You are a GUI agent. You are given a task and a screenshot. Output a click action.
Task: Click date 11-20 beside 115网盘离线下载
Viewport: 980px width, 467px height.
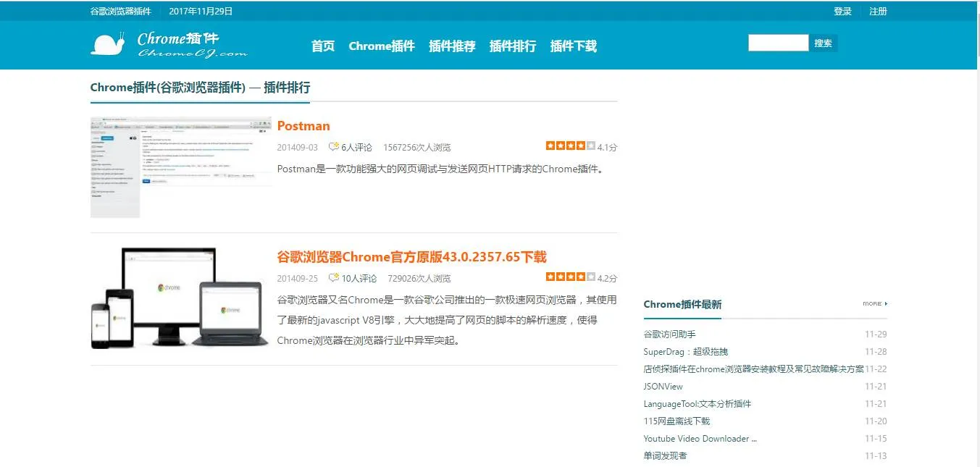click(x=876, y=421)
